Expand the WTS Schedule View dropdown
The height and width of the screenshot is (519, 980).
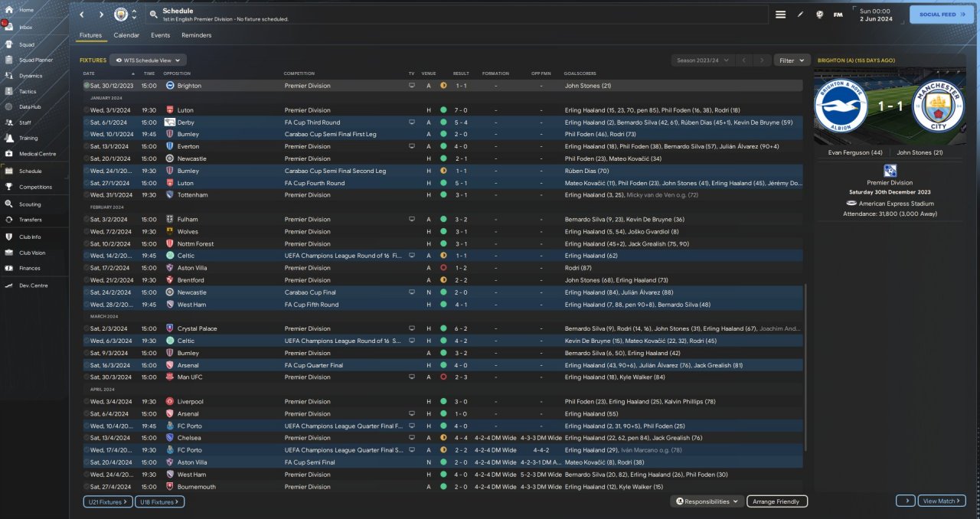148,60
